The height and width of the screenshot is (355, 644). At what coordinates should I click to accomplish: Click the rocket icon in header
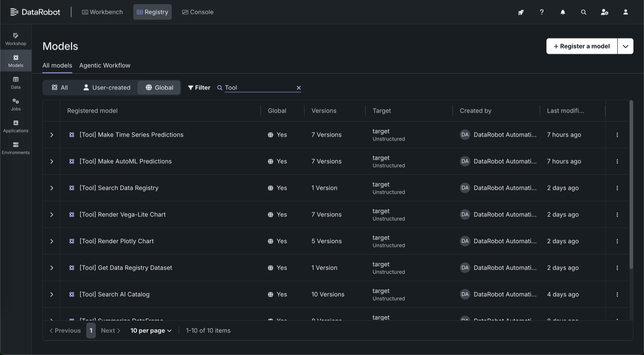coord(520,12)
